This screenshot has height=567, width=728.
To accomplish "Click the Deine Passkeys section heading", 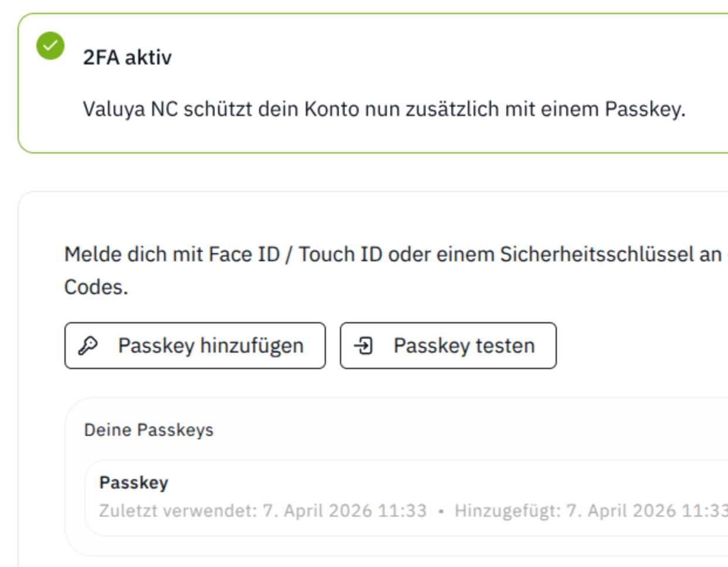I will [x=149, y=430].
